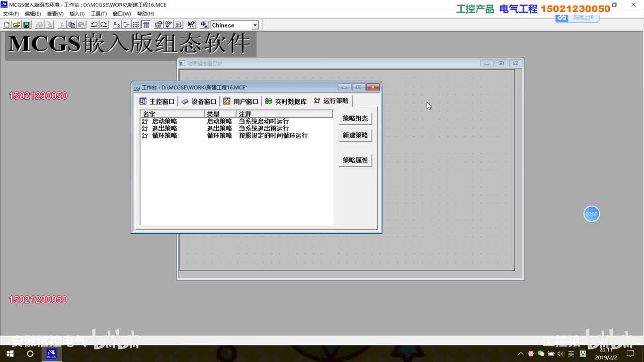The image size is (644, 362).
Task: Click comment 当系统退出前运行
Action: point(264,128)
